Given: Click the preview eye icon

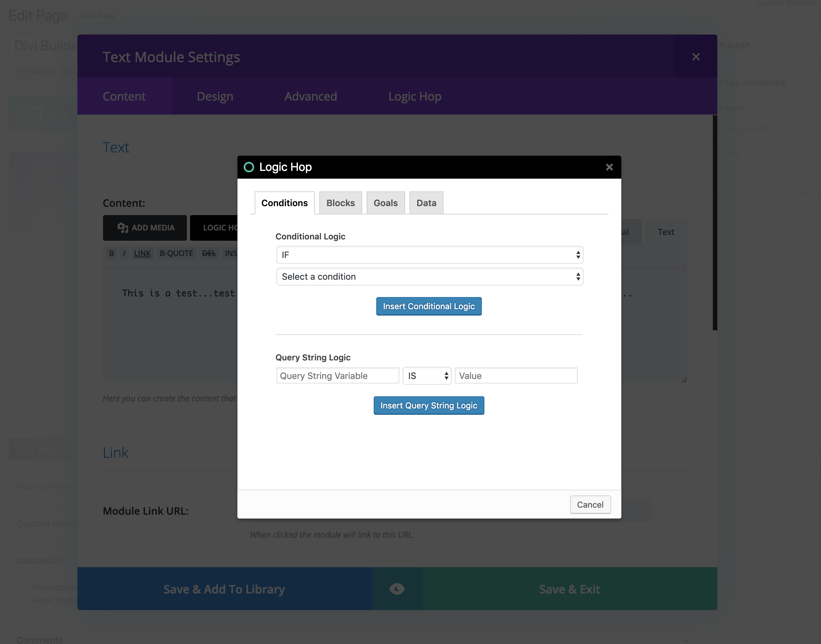Looking at the screenshot, I should [397, 589].
